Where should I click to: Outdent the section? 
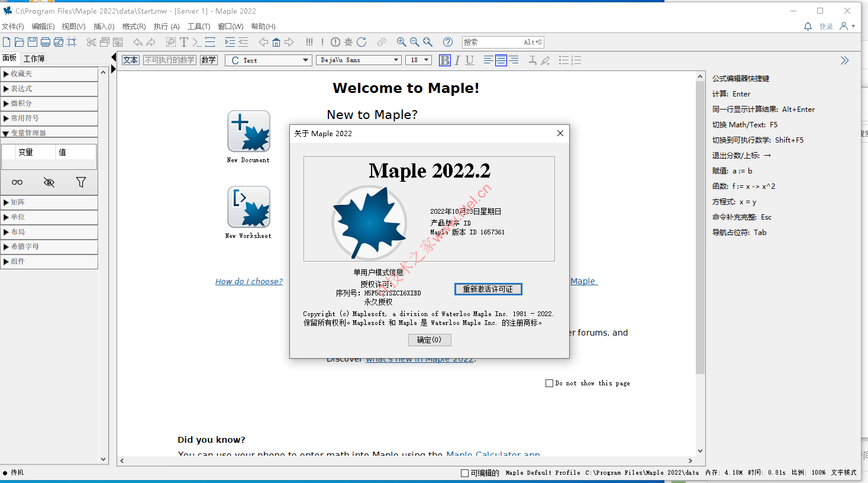pyautogui.click(x=243, y=42)
